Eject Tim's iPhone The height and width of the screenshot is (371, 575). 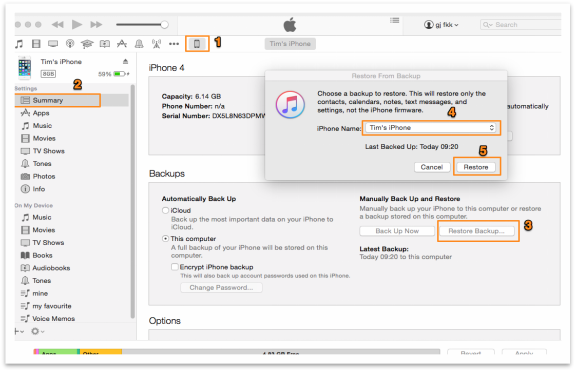click(125, 62)
